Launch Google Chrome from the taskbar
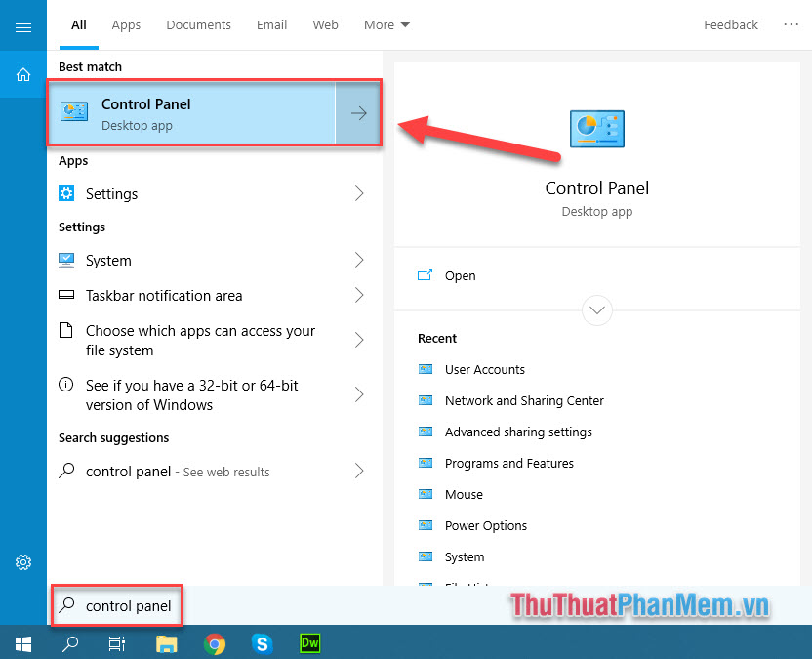Screen dimensions: 812x659 214,643
